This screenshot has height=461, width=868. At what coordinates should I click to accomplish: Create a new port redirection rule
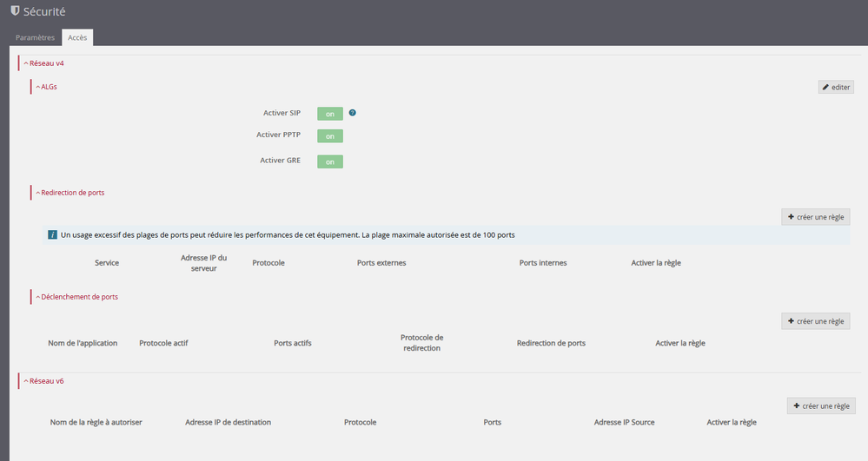tap(815, 217)
